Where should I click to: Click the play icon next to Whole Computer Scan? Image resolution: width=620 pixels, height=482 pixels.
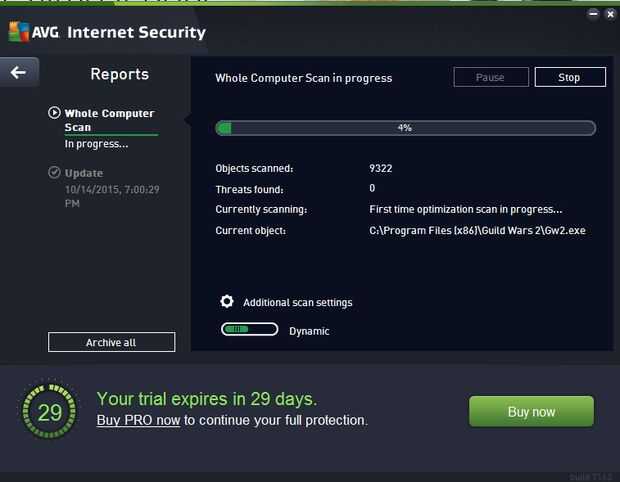(x=54, y=113)
